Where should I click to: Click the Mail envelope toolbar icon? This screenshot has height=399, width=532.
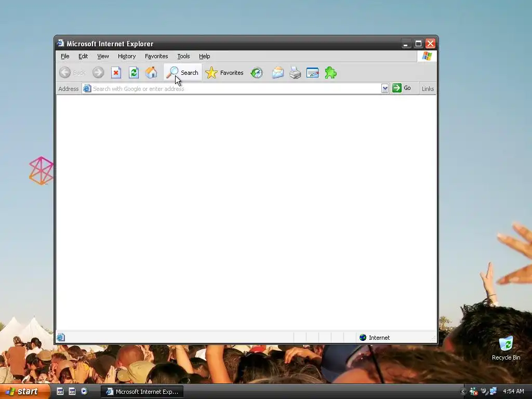coord(278,73)
